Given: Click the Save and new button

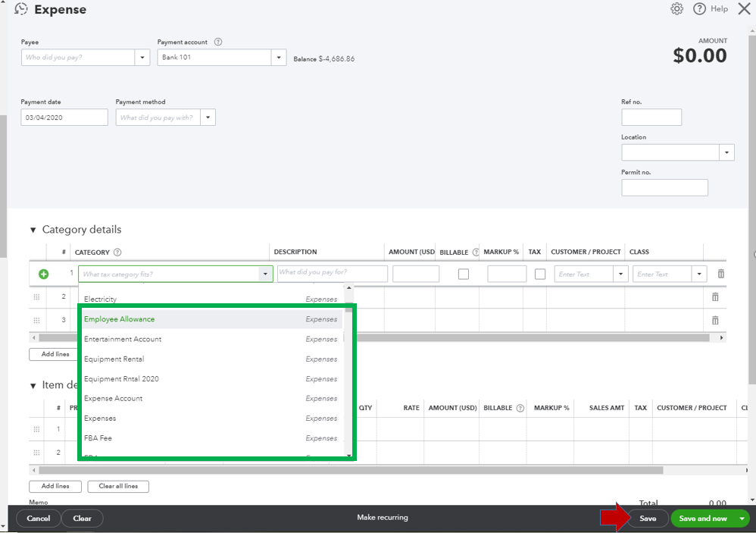Looking at the screenshot, I should click(x=703, y=519).
